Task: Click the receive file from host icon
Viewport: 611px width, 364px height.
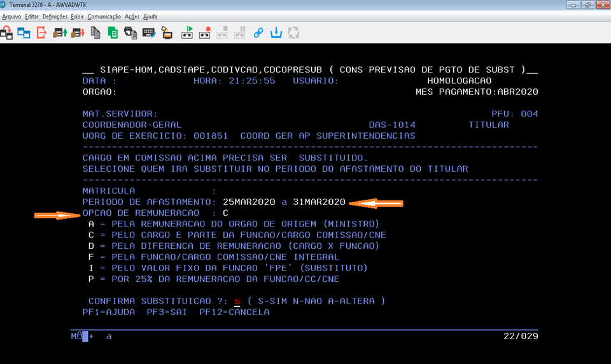Action: point(78,32)
